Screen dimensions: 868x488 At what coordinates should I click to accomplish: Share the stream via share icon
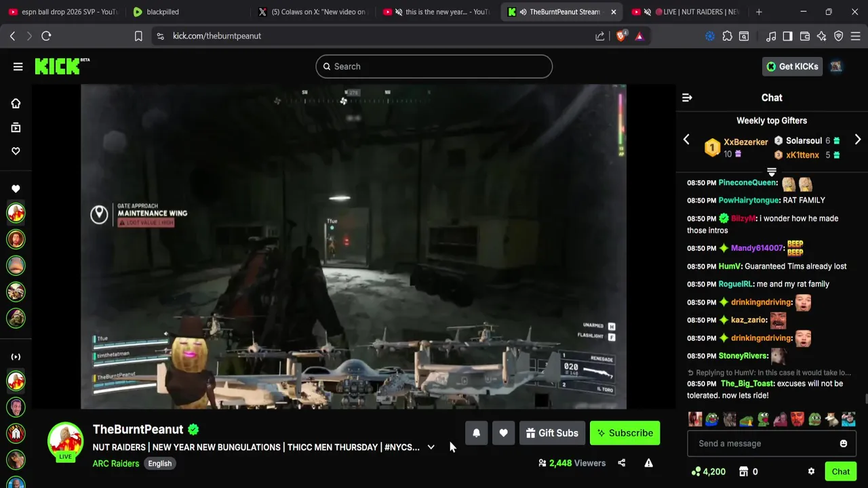621,463
